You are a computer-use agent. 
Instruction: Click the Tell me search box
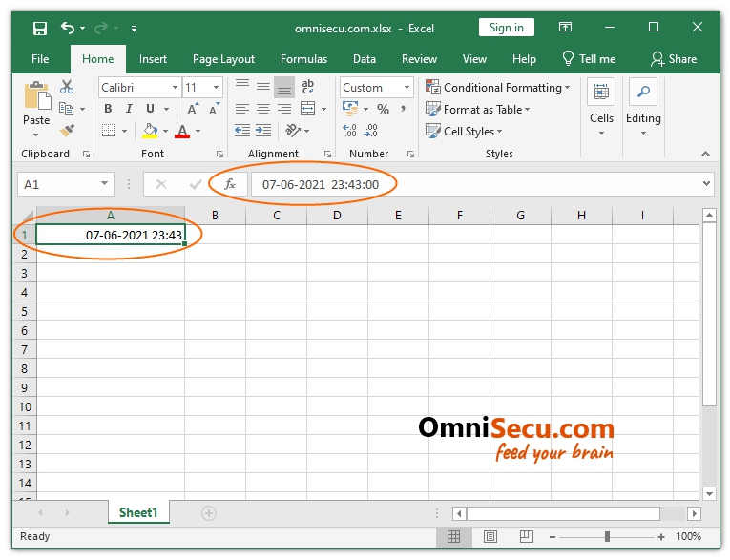[589, 59]
